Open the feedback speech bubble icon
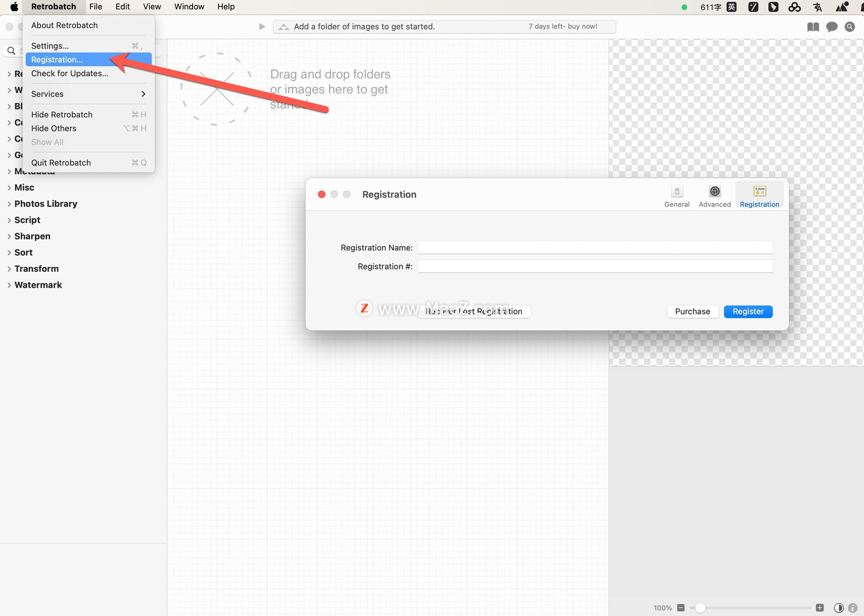Screen dimensions: 864x616 (x=832, y=27)
